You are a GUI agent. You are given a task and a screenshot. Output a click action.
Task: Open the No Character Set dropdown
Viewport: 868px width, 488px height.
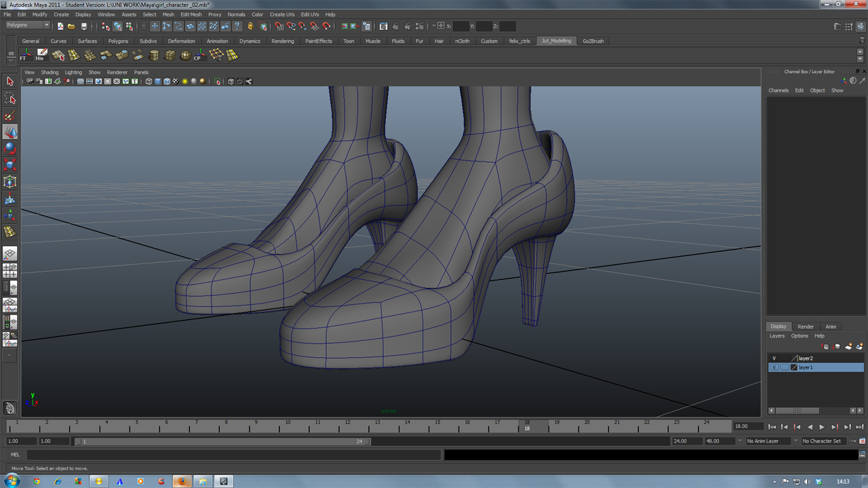[823, 441]
